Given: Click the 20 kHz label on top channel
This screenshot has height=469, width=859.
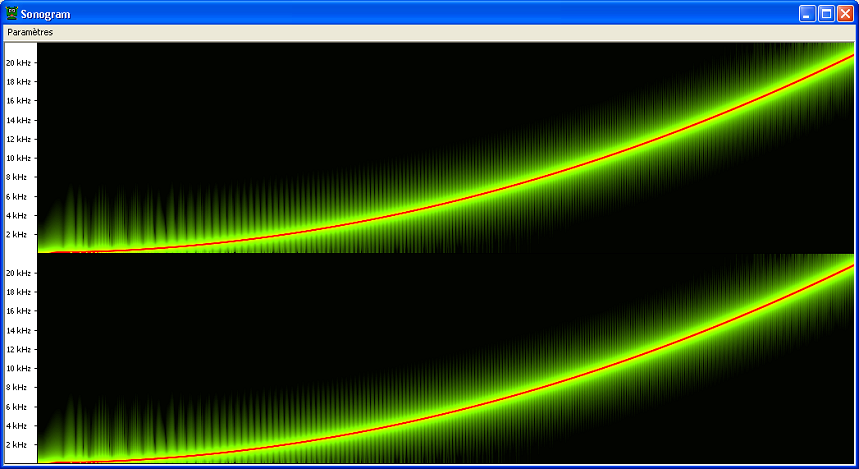Looking at the screenshot, I should coord(18,63).
